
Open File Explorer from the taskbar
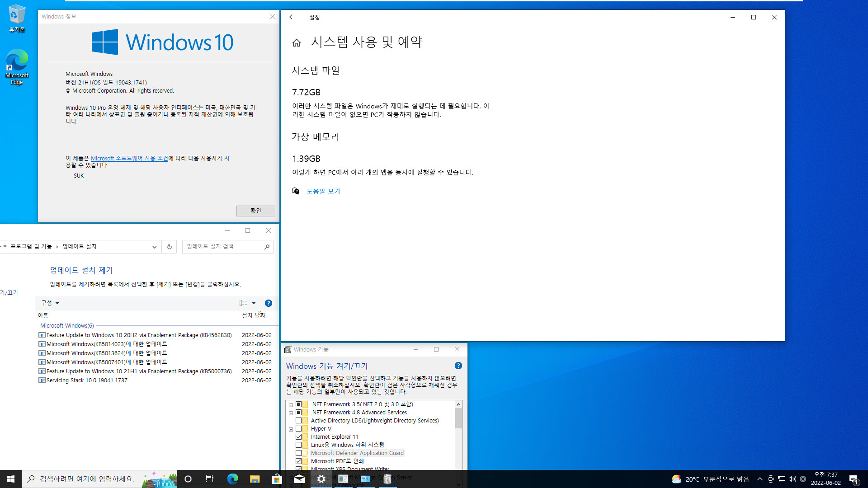tap(255, 479)
